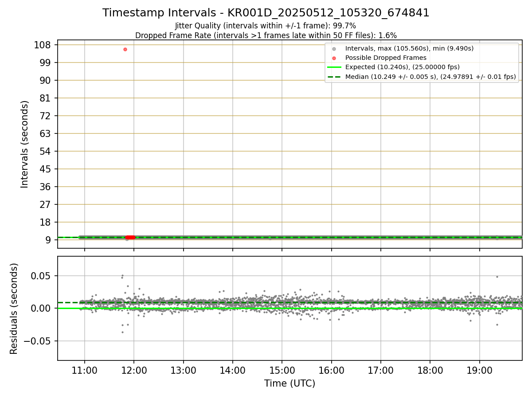Click the gray dot marker in the legend
This screenshot has height=399, width=532.
coord(334,49)
